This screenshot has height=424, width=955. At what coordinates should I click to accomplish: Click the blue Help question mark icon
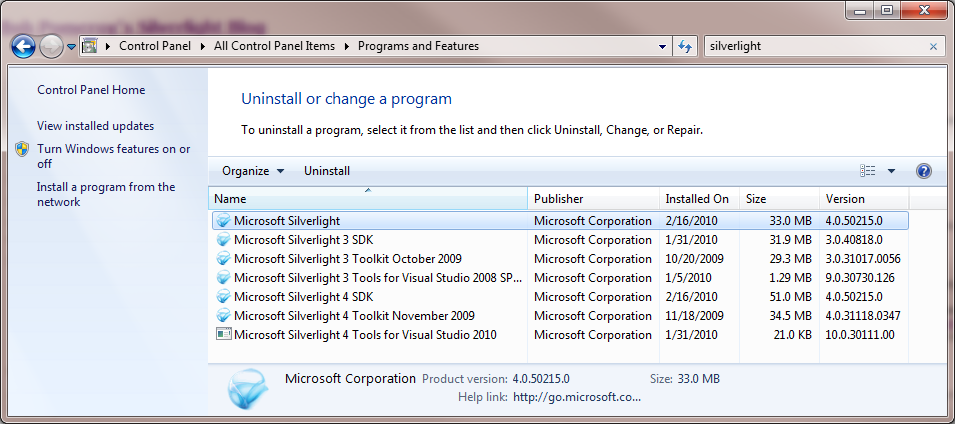pos(923,171)
